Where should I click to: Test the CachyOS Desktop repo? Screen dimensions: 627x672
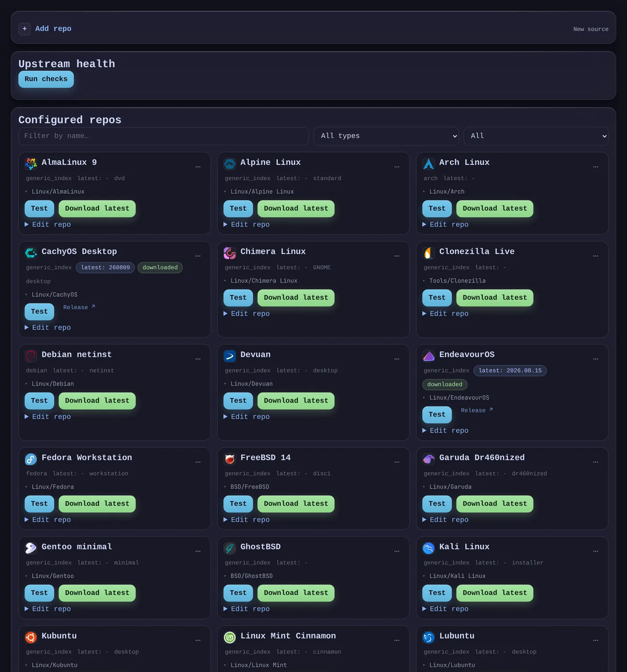39,312
